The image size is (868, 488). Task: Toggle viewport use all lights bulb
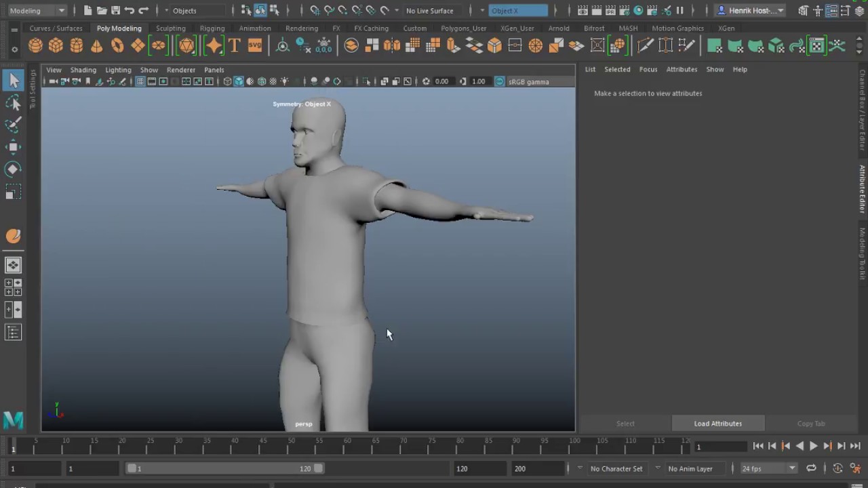(x=284, y=81)
